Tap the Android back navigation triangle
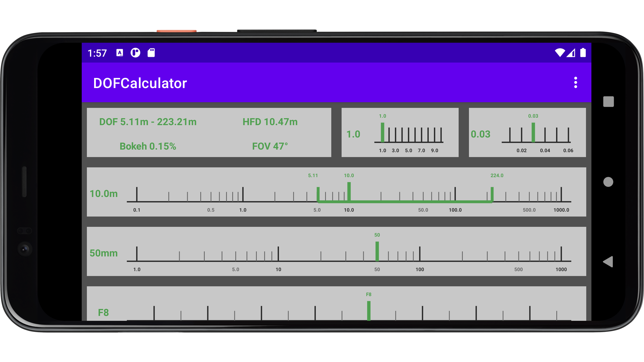 608,262
